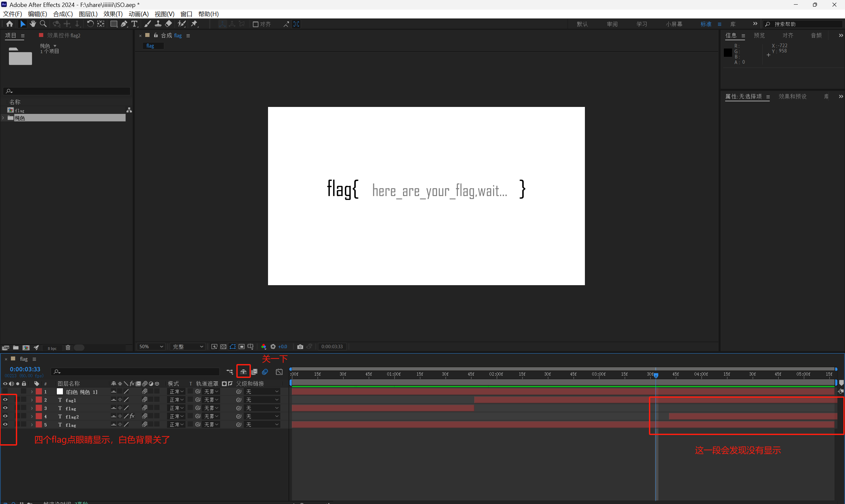Select the Rectangle shape tool
This screenshot has width=845, height=504.
click(x=114, y=24)
